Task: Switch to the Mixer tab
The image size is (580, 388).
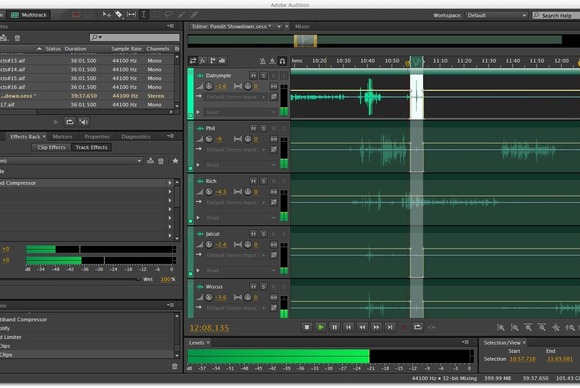Action: (302, 26)
